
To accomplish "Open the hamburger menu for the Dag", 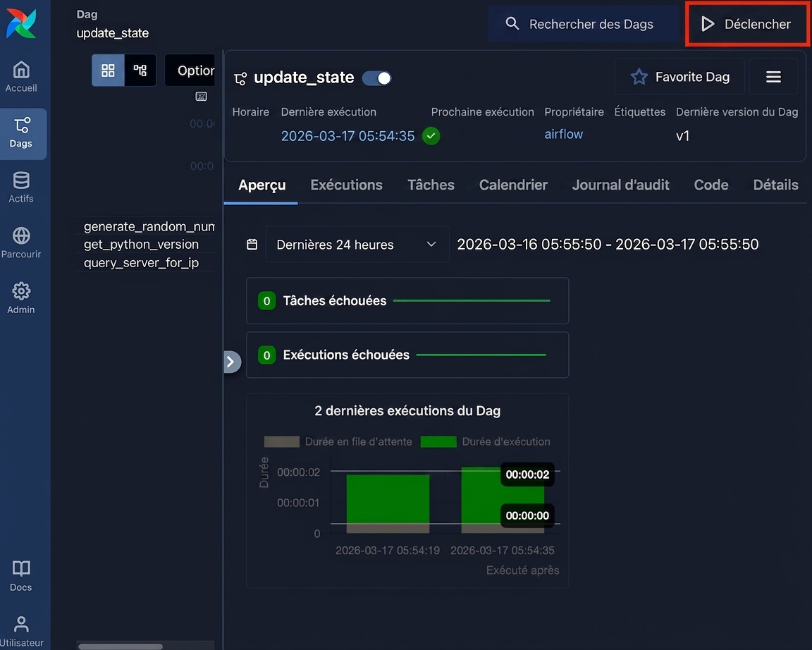I will tap(773, 77).
